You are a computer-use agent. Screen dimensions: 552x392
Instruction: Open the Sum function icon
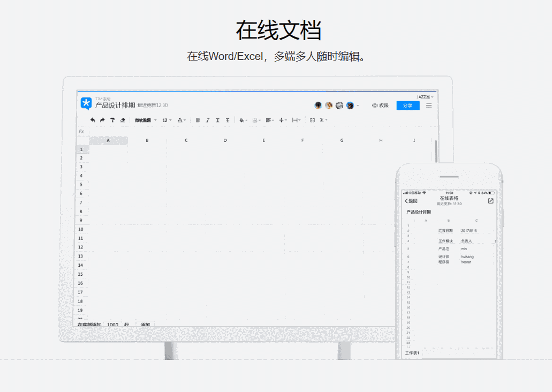[x=321, y=120]
